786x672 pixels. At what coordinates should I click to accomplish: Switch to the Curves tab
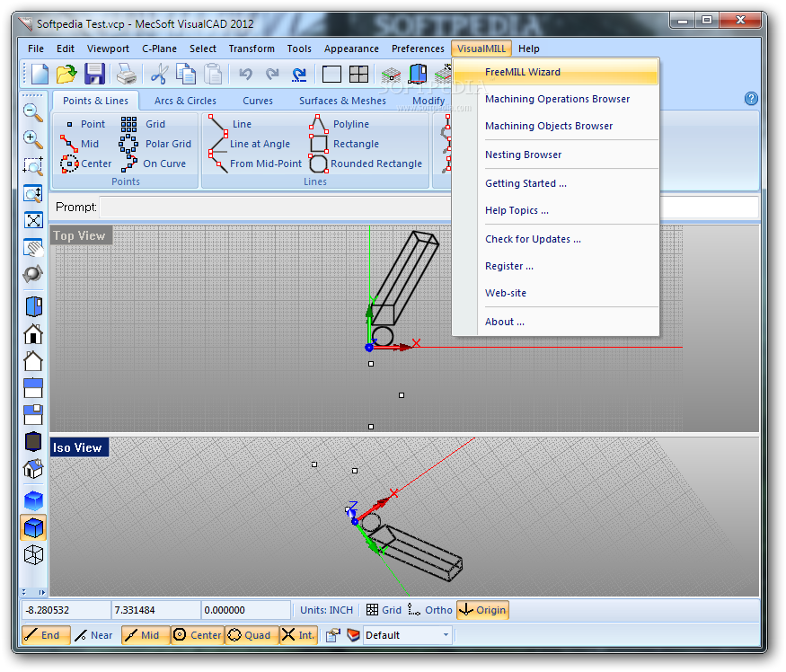(x=258, y=101)
